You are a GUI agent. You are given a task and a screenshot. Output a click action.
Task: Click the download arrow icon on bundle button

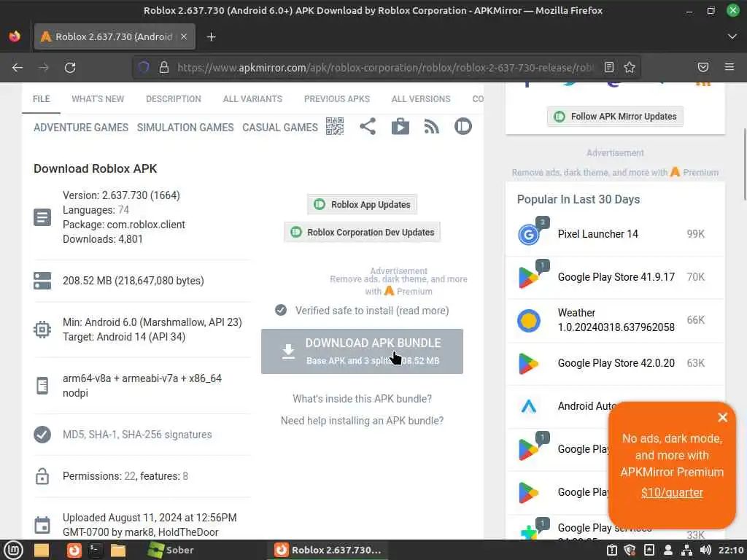click(x=288, y=352)
